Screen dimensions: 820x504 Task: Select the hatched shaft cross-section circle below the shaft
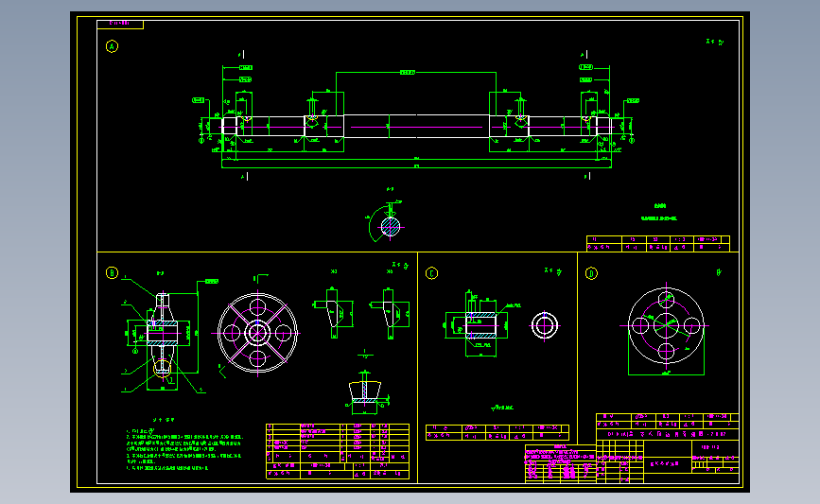tap(390, 227)
